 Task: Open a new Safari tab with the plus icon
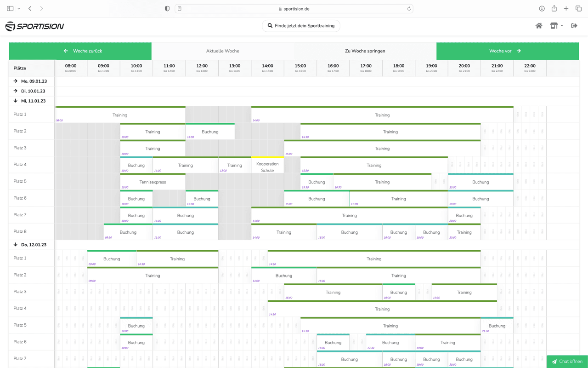pyautogui.click(x=566, y=9)
